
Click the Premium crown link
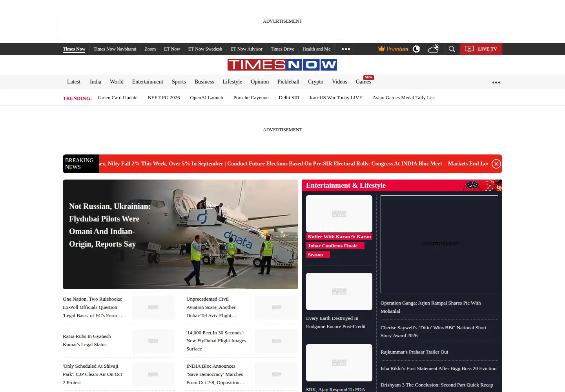(x=393, y=49)
